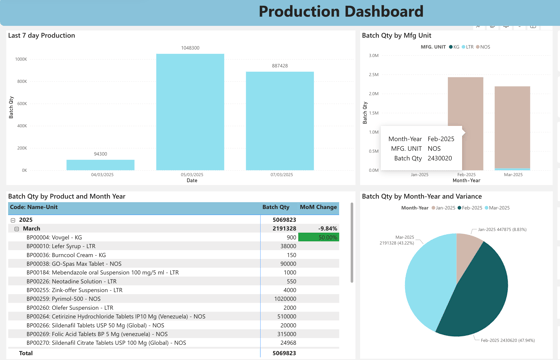This screenshot has height=360, width=560.
Task: Sort matrix by Batch Qty column header
Action: 275,207
